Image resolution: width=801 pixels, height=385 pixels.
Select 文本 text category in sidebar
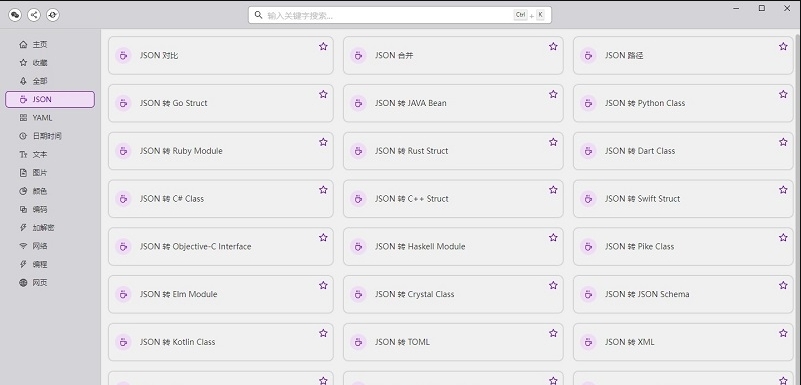coord(50,154)
